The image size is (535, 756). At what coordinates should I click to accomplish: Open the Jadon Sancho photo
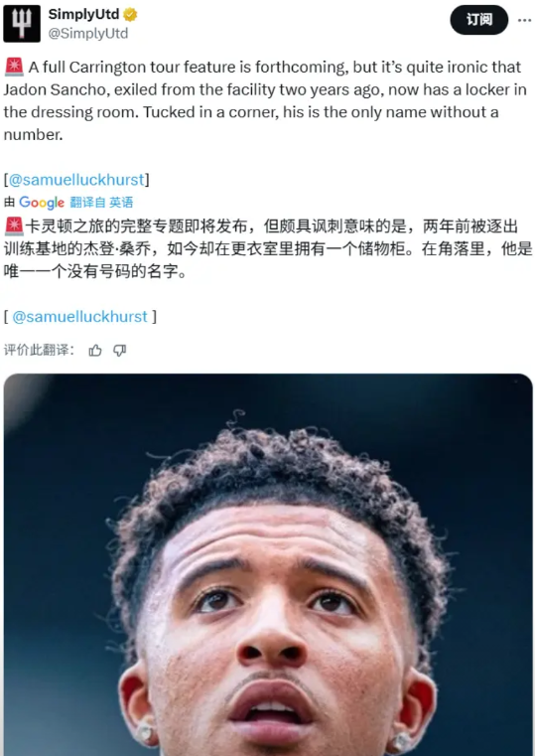pyautogui.click(x=268, y=564)
